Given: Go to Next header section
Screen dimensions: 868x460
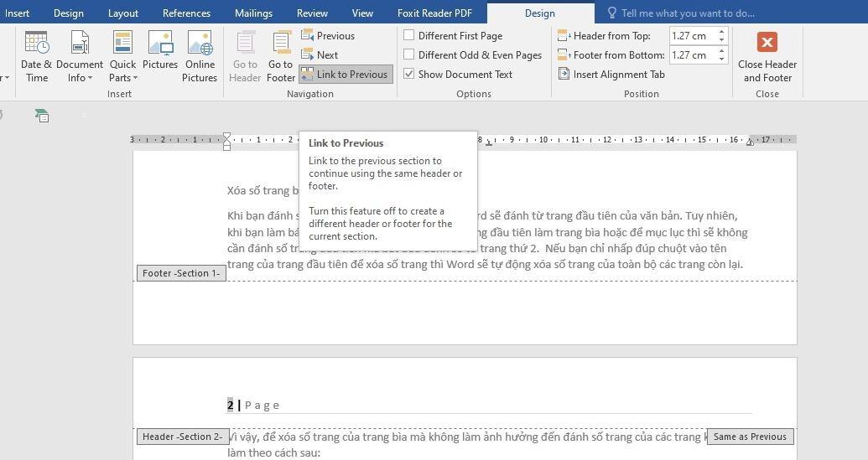Looking at the screenshot, I should point(320,54).
